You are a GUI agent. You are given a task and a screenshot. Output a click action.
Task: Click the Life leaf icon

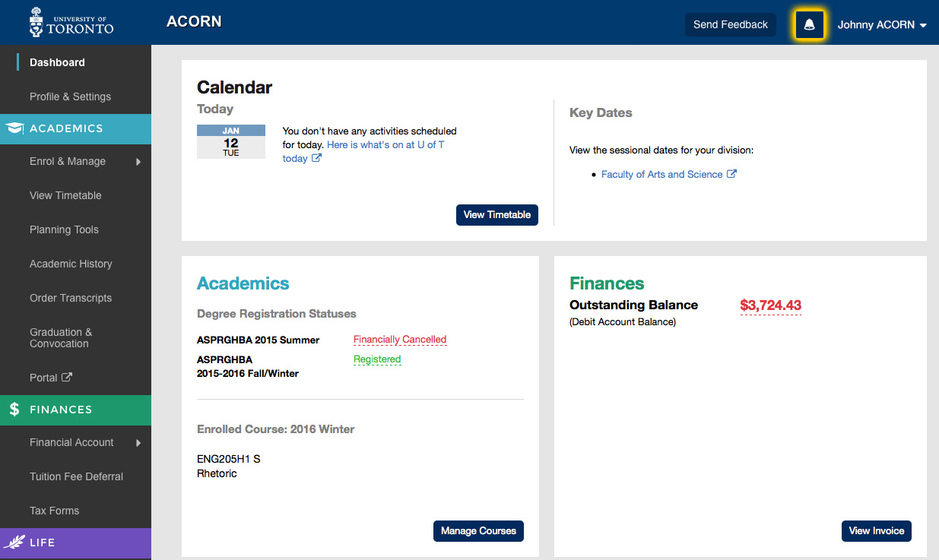(14, 543)
